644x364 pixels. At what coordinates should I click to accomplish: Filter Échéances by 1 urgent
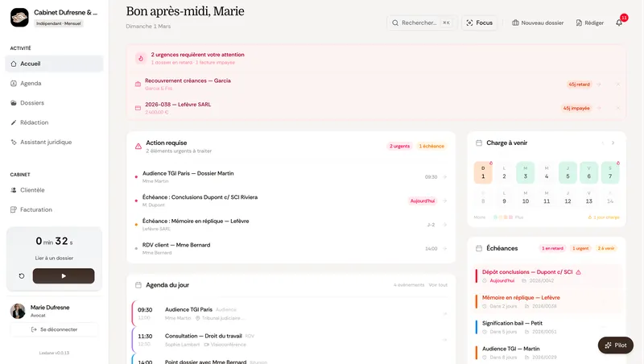[x=580, y=248]
